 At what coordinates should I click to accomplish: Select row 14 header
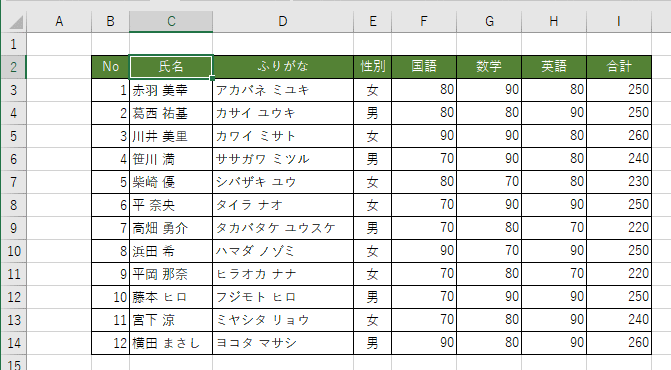coord(13,343)
